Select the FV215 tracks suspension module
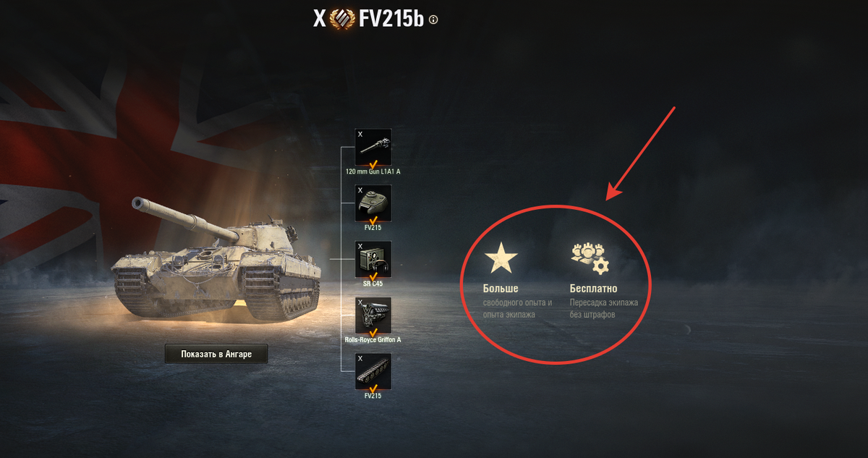This screenshot has height=458, width=868. [x=373, y=371]
